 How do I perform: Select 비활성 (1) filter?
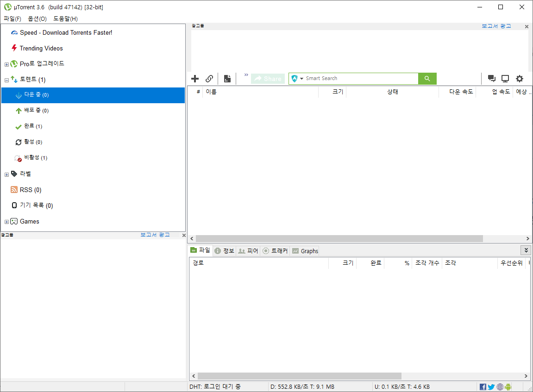pyautogui.click(x=36, y=158)
